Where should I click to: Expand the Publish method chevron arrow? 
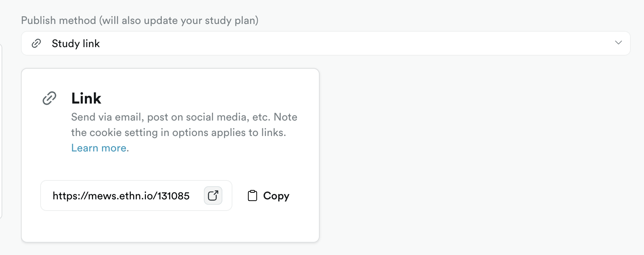618,43
